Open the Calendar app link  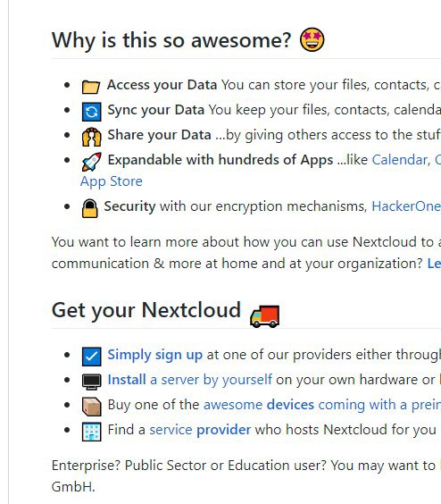[x=401, y=160]
